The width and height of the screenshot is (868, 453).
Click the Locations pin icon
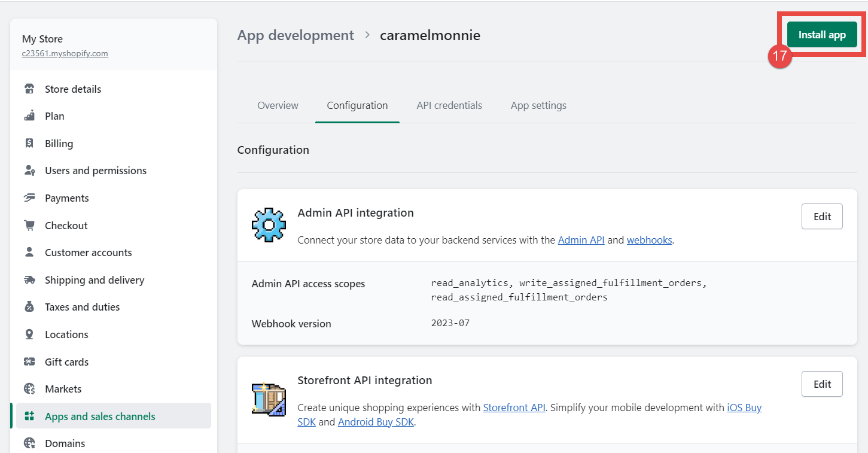coord(29,335)
